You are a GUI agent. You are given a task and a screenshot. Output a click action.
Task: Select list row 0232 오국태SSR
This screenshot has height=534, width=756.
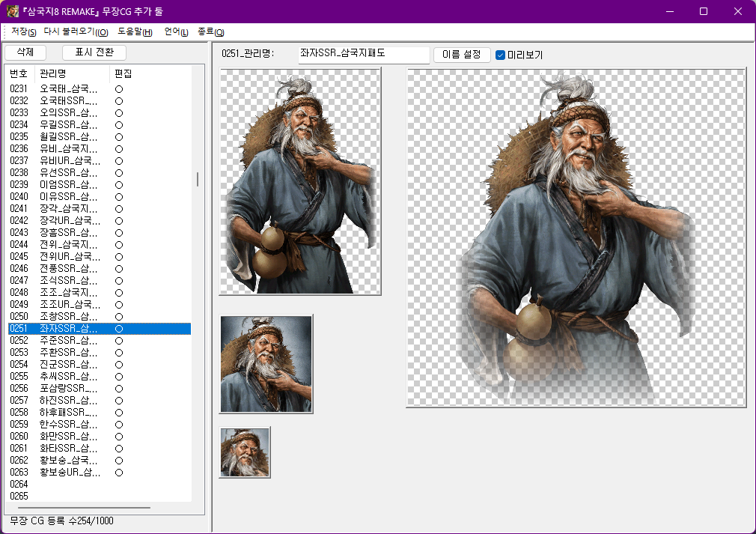(x=100, y=101)
